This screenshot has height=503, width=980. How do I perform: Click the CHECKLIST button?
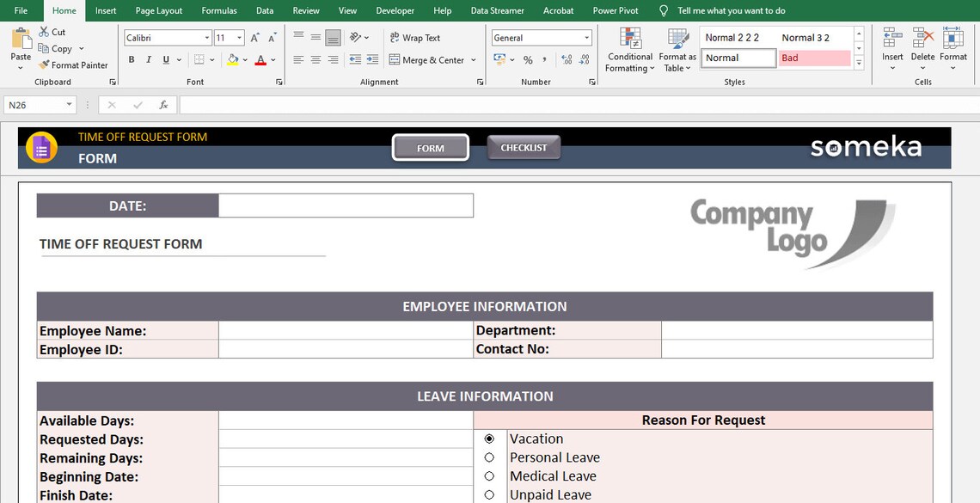point(523,147)
